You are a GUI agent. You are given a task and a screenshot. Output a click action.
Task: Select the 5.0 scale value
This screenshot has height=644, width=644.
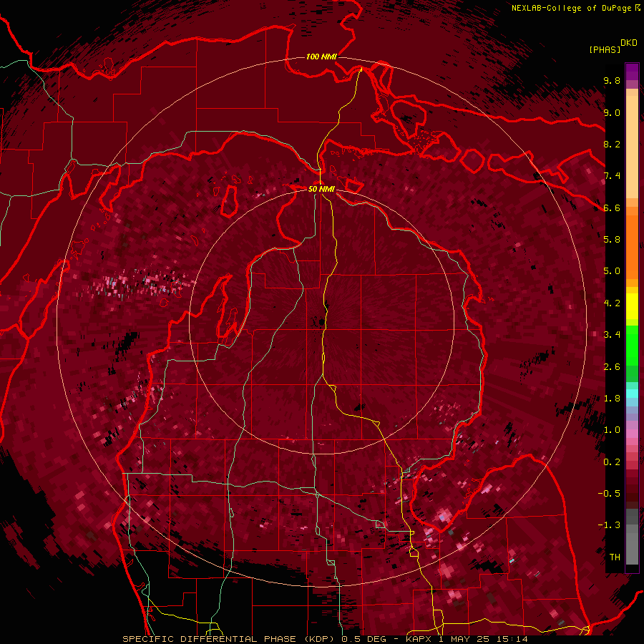pos(612,271)
